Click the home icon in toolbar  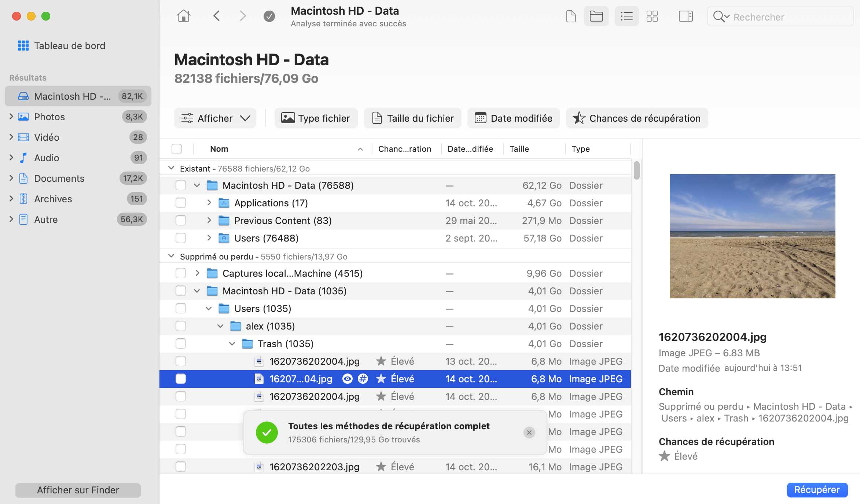[x=183, y=16]
